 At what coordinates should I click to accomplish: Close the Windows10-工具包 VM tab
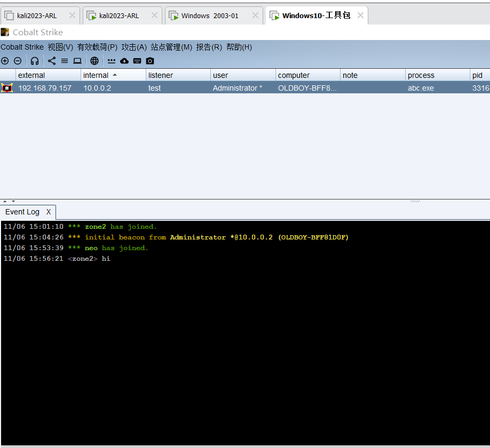tap(360, 15)
